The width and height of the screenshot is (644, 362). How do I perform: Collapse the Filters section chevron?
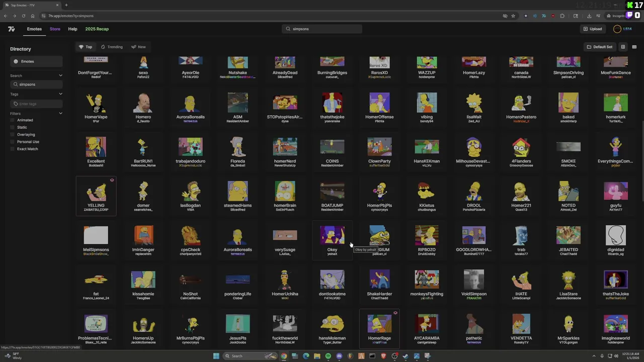tap(60, 114)
